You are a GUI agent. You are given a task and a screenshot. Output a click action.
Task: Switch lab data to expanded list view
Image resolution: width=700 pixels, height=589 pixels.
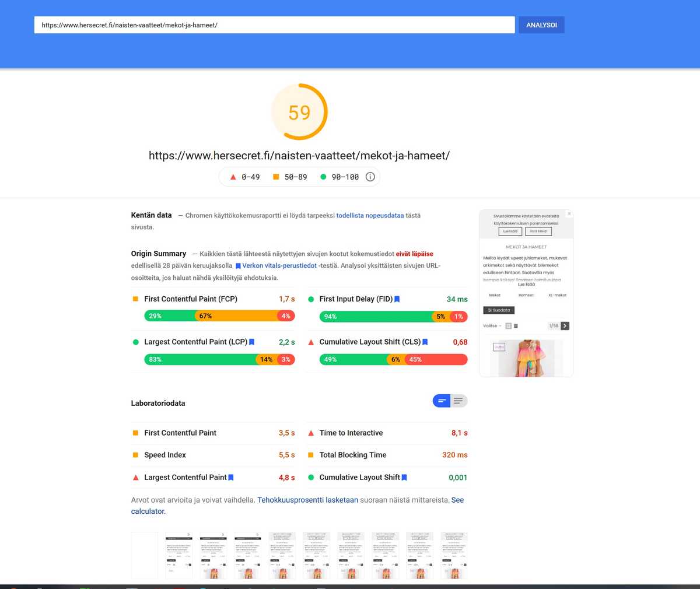459,401
